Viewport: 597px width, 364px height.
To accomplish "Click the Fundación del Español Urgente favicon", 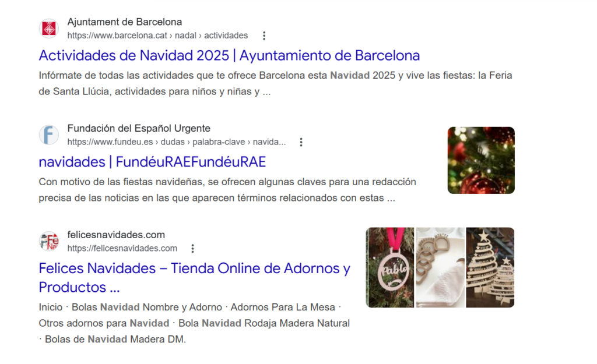I will tap(49, 135).
